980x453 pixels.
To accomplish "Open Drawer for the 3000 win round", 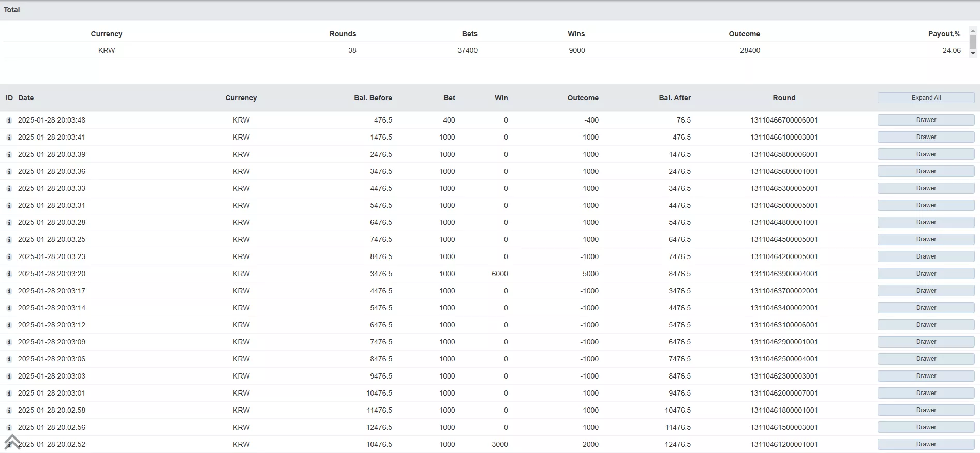I will coord(926,444).
